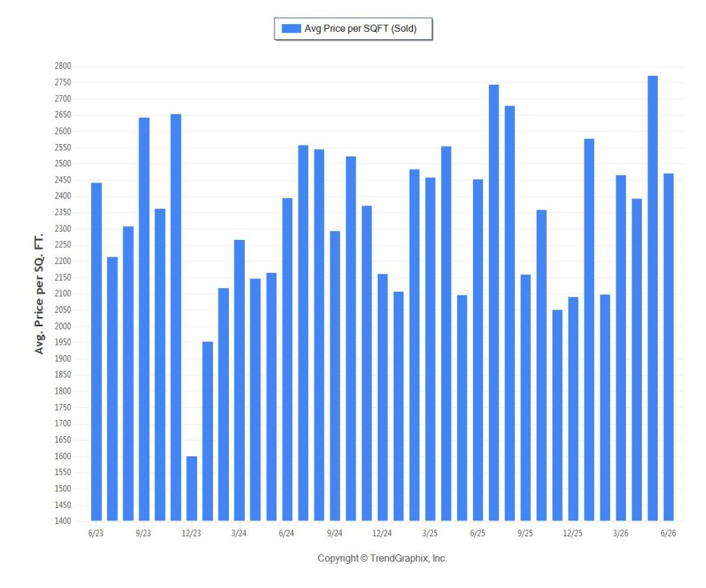Click the bar above the 6/26 label

pyautogui.click(x=669, y=347)
